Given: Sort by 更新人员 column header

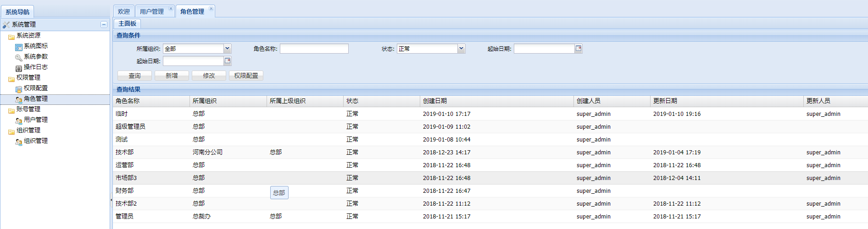Looking at the screenshot, I should pos(835,101).
